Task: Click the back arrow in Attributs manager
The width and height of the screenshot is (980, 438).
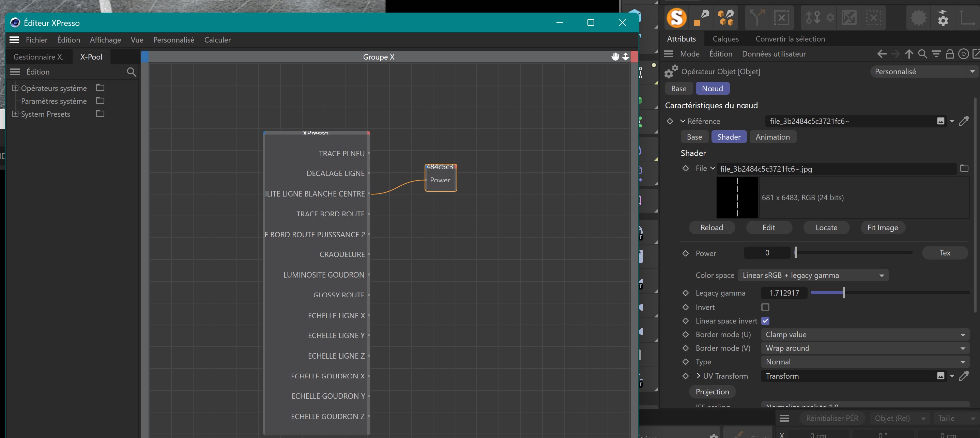Action: pos(882,54)
